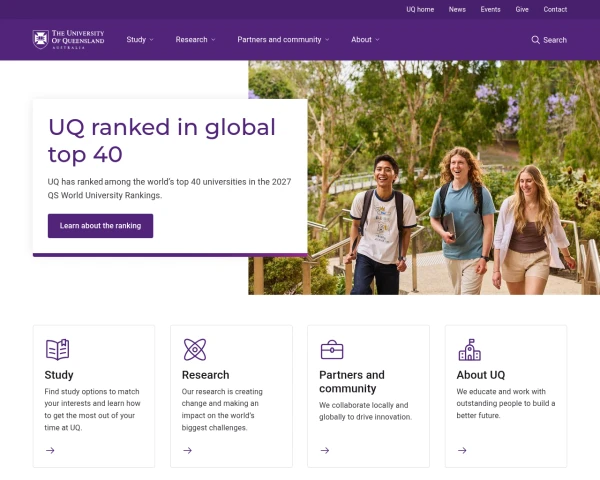Viewport: 600px width, 480px height.
Task: Click the atom Research icon
Action: point(195,349)
